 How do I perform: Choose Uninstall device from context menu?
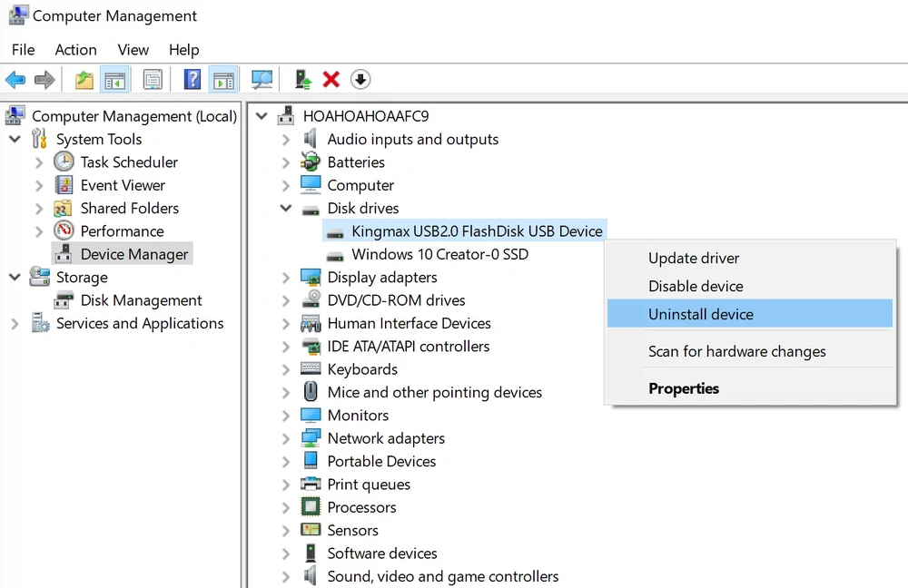point(700,314)
